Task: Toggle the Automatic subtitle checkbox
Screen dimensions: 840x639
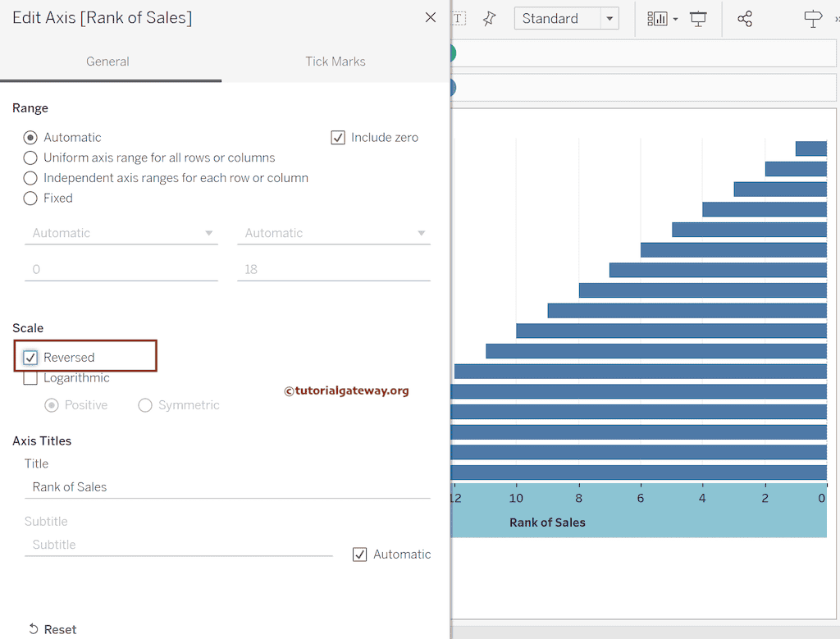Action: click(x=359, y=555)
